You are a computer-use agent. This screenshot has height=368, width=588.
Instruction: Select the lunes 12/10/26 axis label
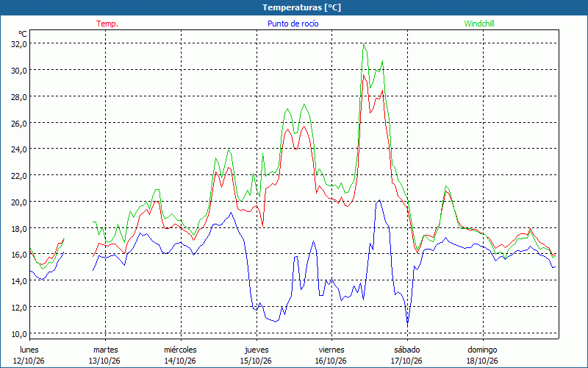click(x=29, y=355)
